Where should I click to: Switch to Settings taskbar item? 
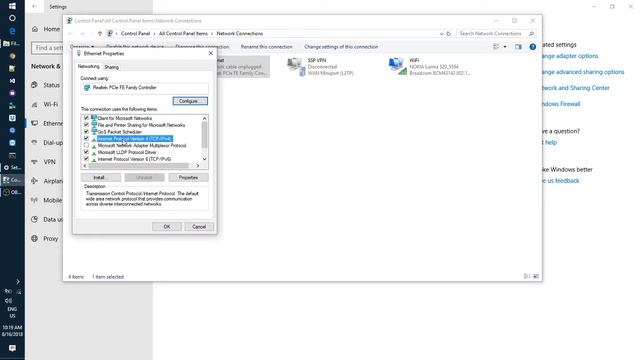(x=12, y=167)
